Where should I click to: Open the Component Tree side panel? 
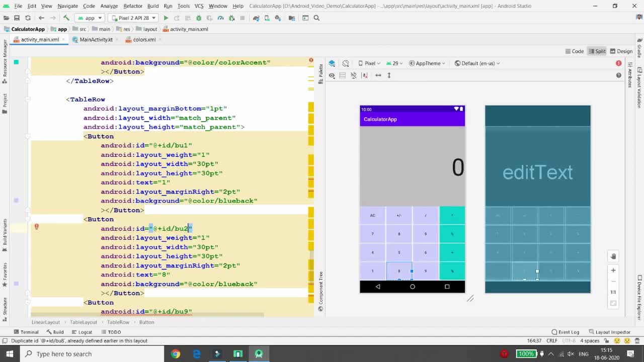tap(320, 292)
